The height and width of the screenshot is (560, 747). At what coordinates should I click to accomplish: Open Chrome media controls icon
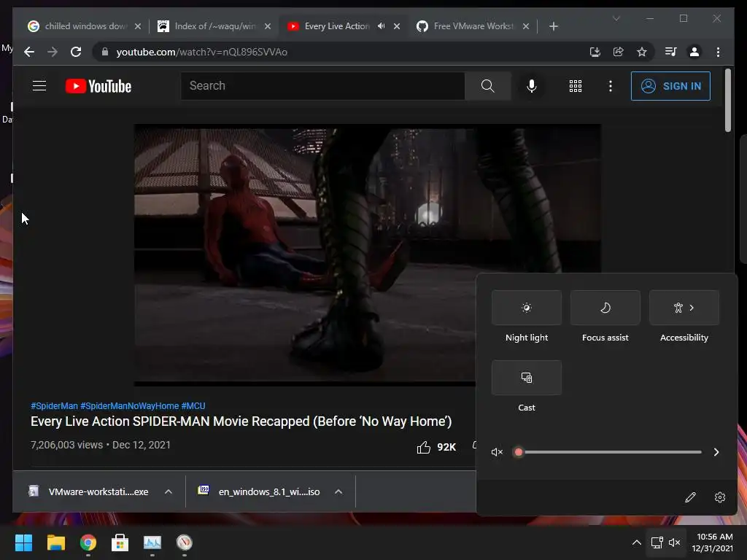click(x=671, y=52)
